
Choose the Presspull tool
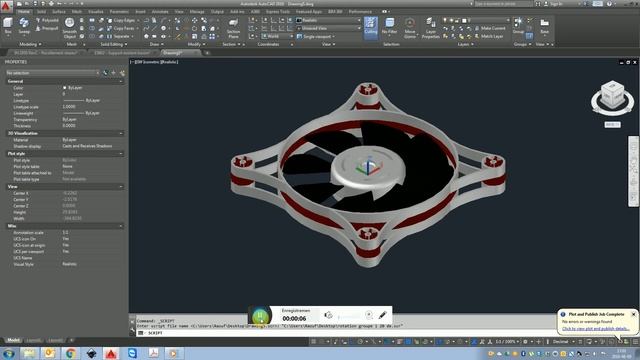pyautogui.click(x=47, y=28)
